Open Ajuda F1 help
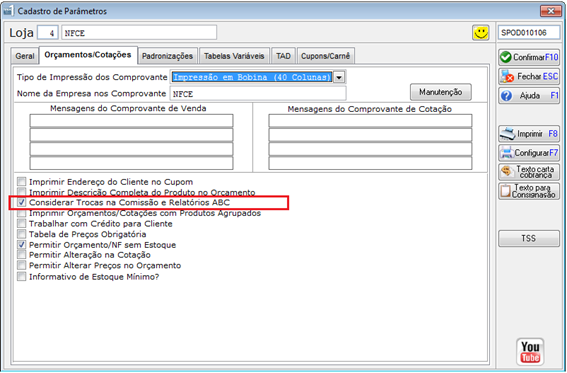This screenshot has width=567, height=373. point(529,96)
